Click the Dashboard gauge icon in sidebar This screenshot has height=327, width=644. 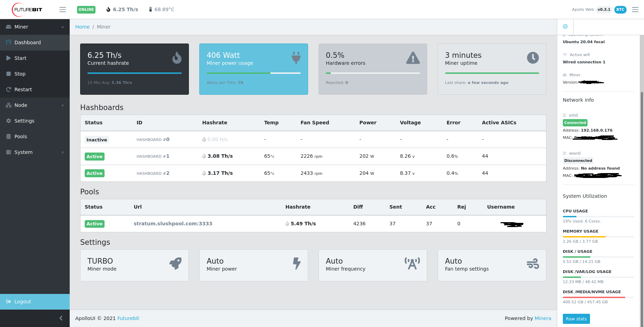(9, 42)
